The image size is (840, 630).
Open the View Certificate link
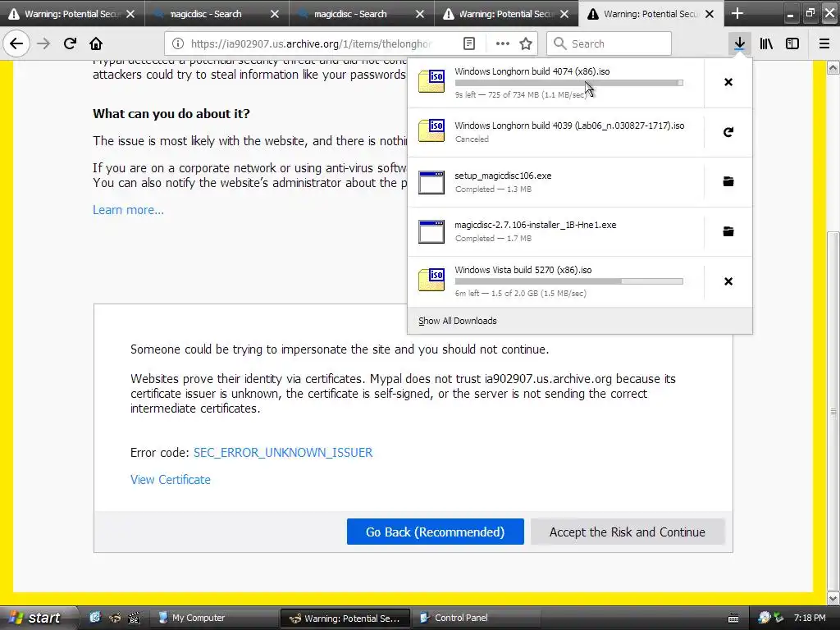(171, 479)
